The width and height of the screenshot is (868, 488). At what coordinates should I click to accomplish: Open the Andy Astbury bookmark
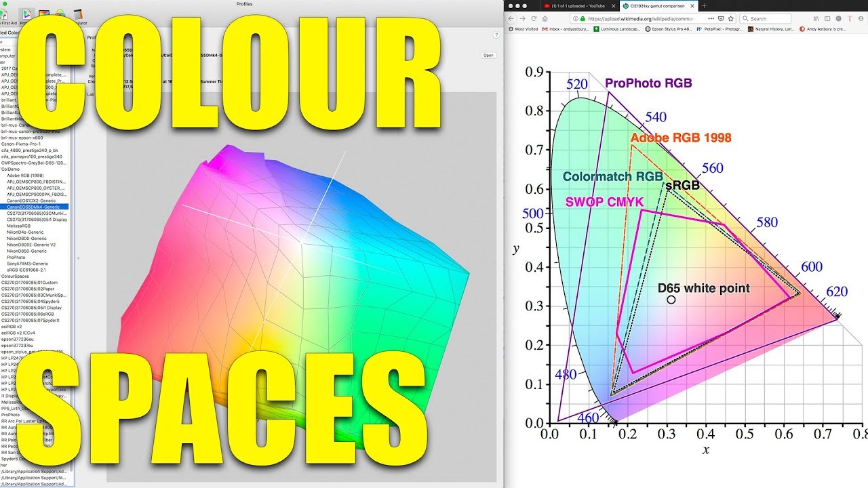tap(823, 29)
